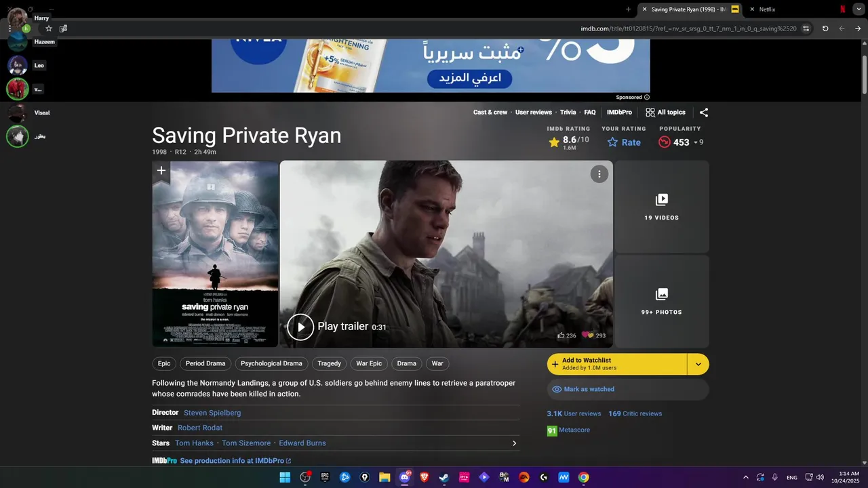Close the Netflix tab
Screen dimensions: 868x488
pos(752,9)
